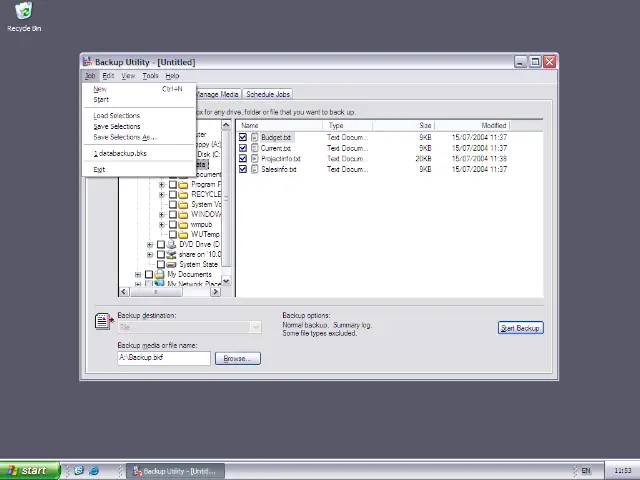This screenshot has width=640, height=480.
Task: Click the Current.txt file icon
Action: pyautogui.click(x=255, y=148)
